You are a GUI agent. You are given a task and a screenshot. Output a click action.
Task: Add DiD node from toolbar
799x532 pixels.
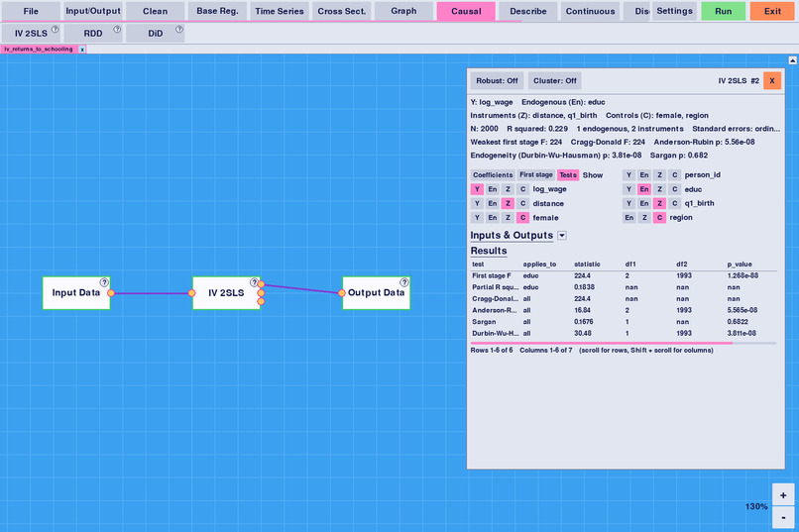(155, 33)
